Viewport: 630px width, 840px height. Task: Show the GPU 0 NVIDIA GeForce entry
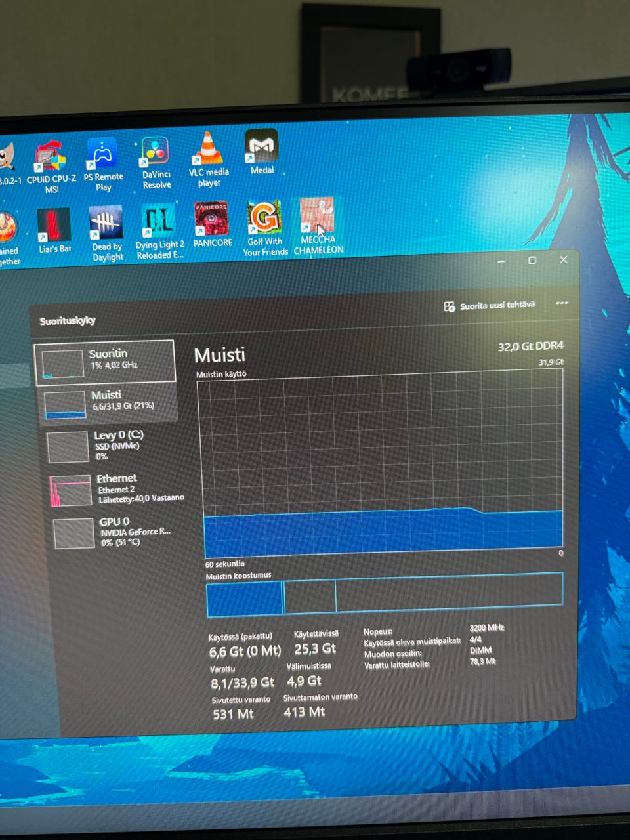tap(118, 532)
